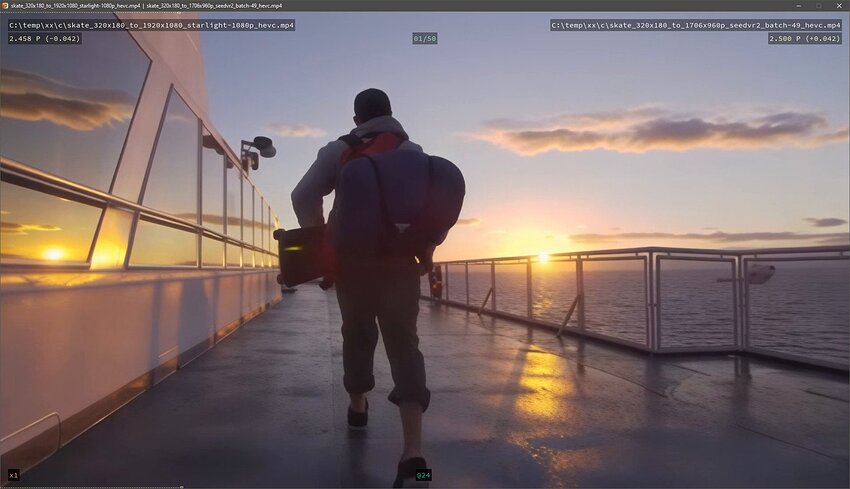
Task: Click the man's cap in the video
Action: pyautogui.click(x=372, y=102)
